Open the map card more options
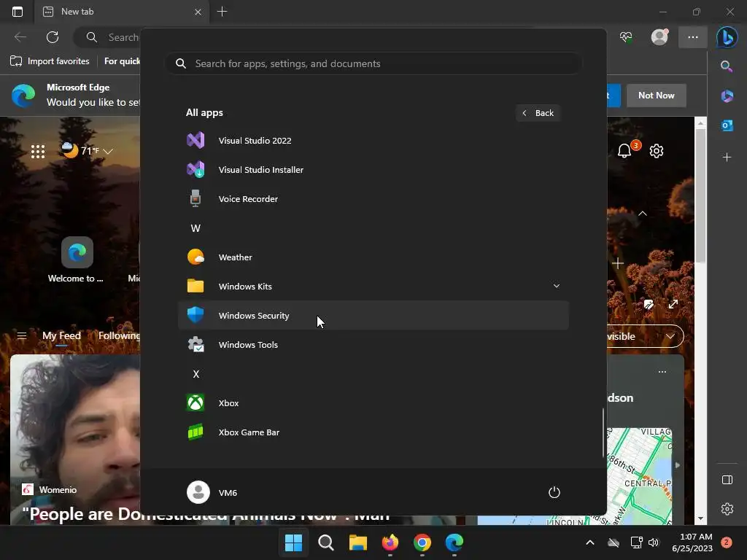Image resolution: width=747 pixels, height=560 pixels. click(x=662, y=372)
